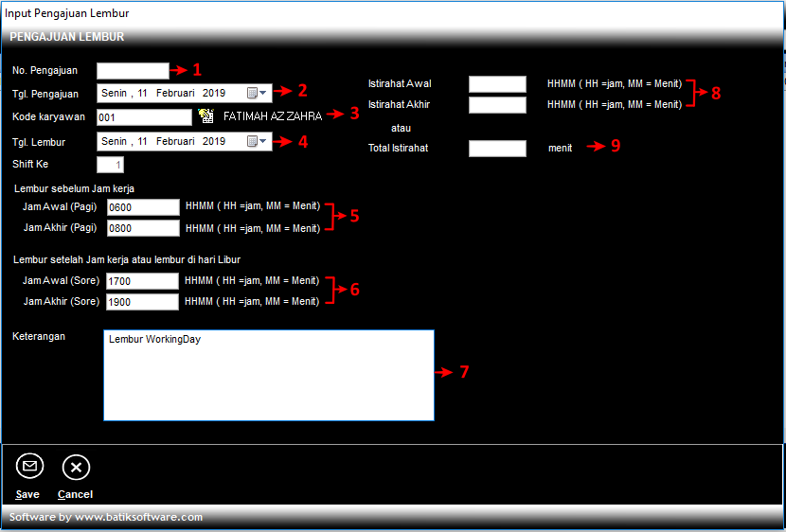Select the month Februari in Tgl. Pengajuan
This screenshot has height=532, width=786.
click(x=176, y=93)
